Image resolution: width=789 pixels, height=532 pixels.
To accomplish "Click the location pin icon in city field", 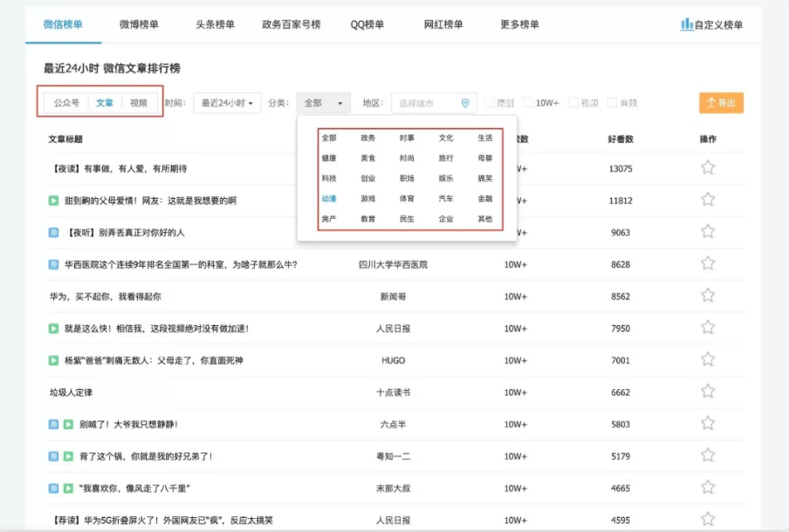I will point(465,103).
